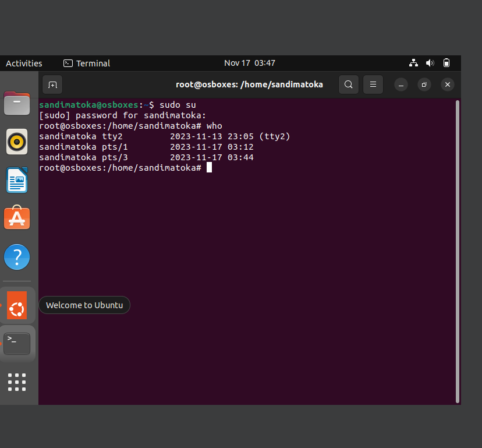Open Ubuntu Software from dock

pos(17,218)
